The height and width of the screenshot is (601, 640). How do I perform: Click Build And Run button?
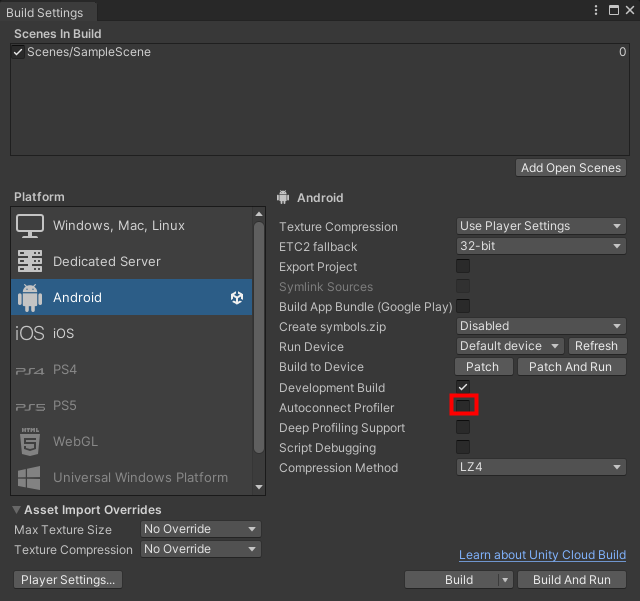pos(571,580)
